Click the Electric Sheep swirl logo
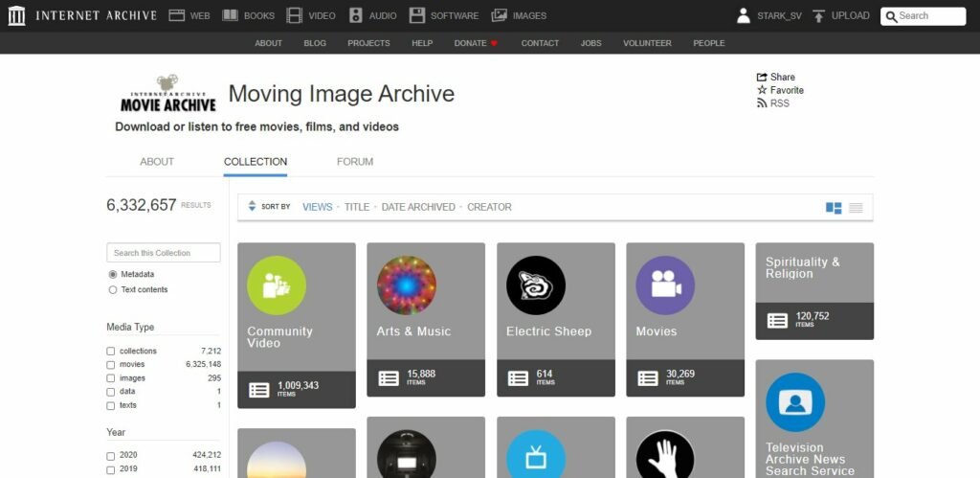980x478 pixels. click(536, 285)
